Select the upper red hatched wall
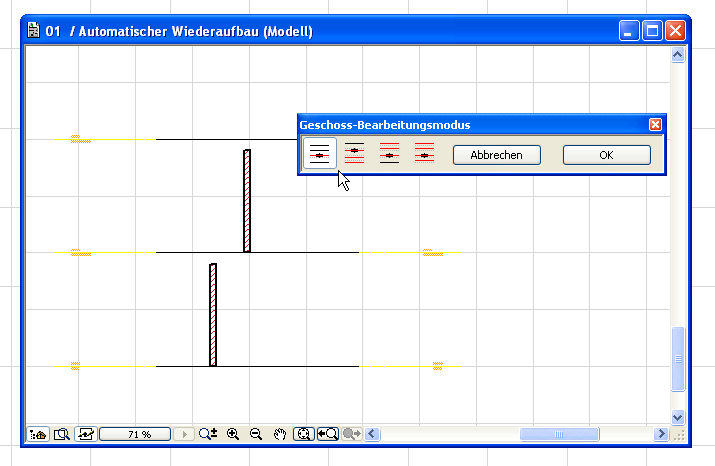Image resolution: width=715 pixels, height=466 pixels. [x=247, y=201]
